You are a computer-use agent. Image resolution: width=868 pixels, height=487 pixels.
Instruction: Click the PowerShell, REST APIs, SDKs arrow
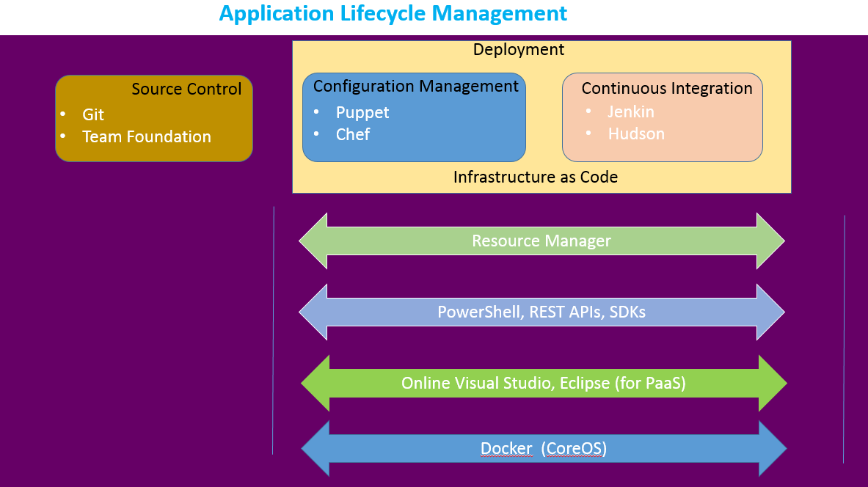[541, 312]
